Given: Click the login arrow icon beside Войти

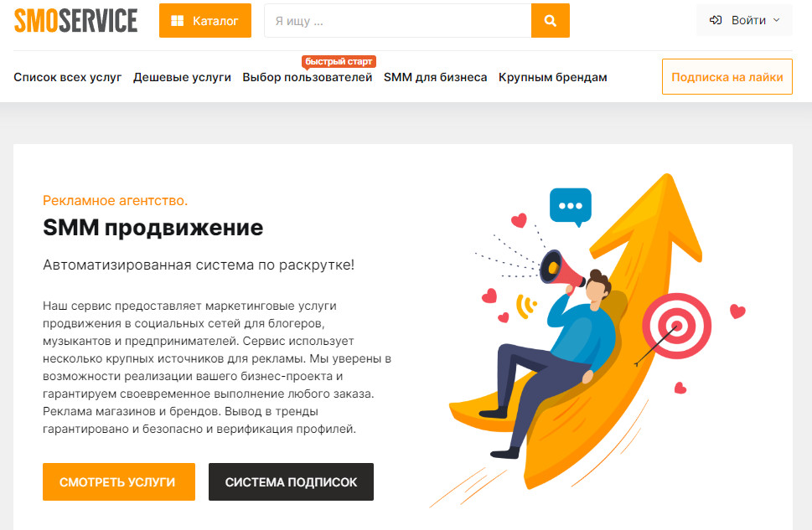Looking at the screenshot, I should tap(716, 20).
